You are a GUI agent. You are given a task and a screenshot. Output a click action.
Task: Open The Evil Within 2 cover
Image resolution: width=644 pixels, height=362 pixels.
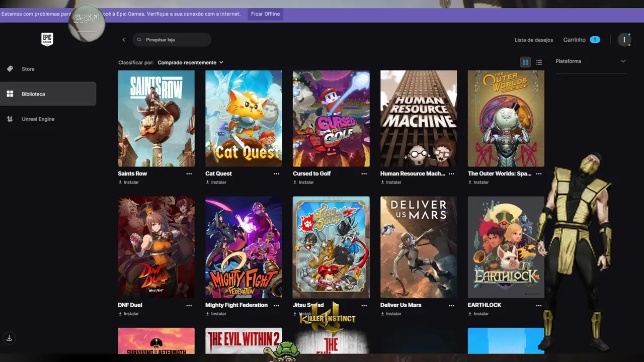(244, 340)
